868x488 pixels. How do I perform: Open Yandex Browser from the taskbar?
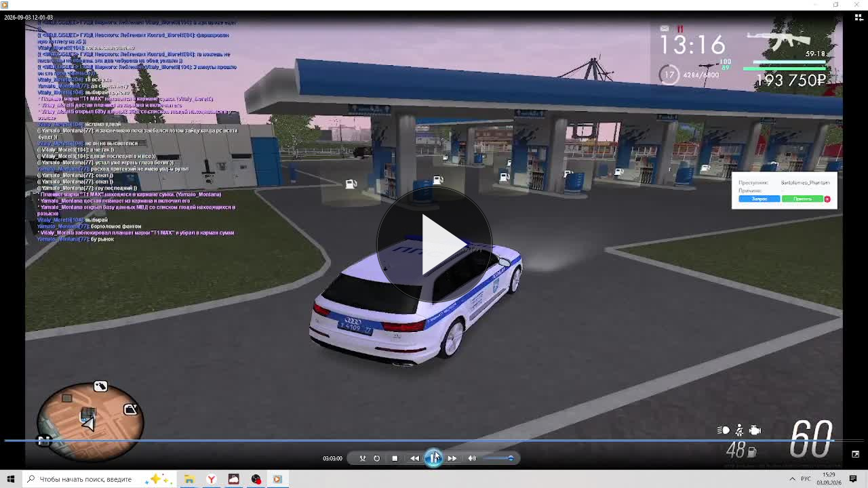212,479
